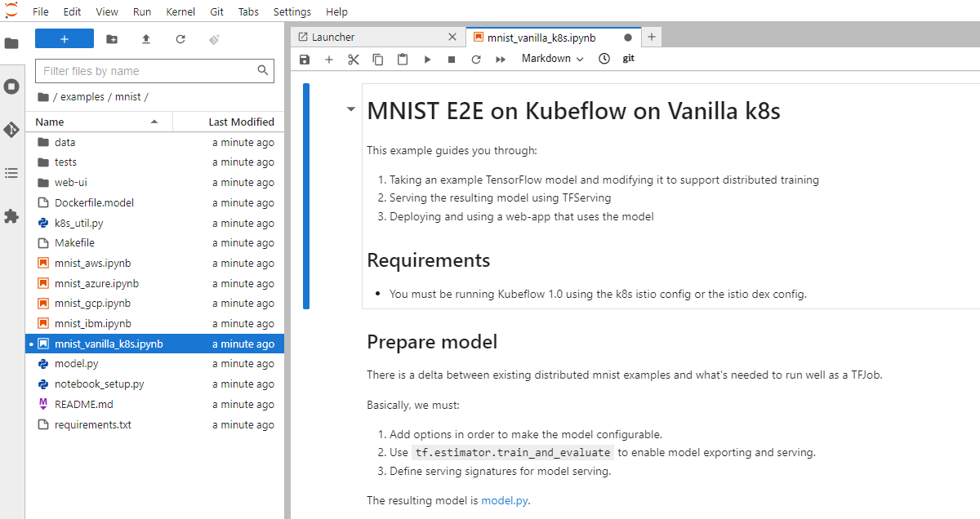Select notebook_setup.py file
Image resolution: width=980 pixels, height=519 pixels.
coord(155,384)
